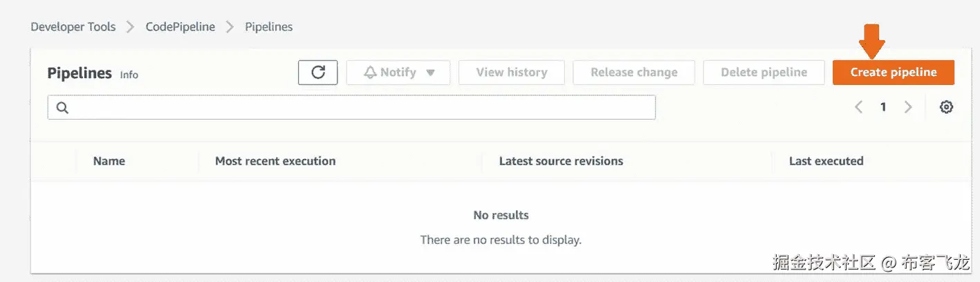Sort by Last executed column header
The height and width of the screenshot is (282, 980).
click(x=826, y=161)
